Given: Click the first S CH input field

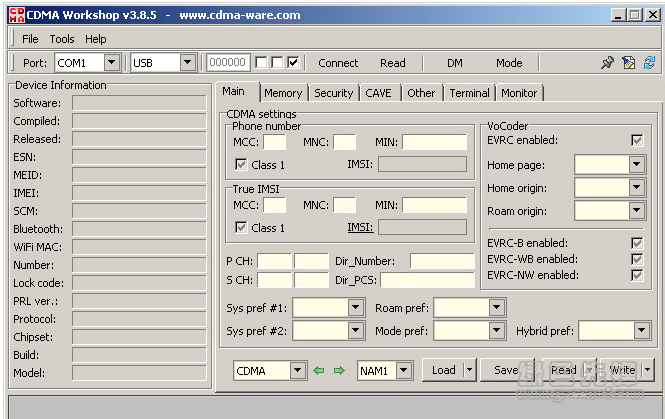Looking at the screenshot, I should [274, 280].
